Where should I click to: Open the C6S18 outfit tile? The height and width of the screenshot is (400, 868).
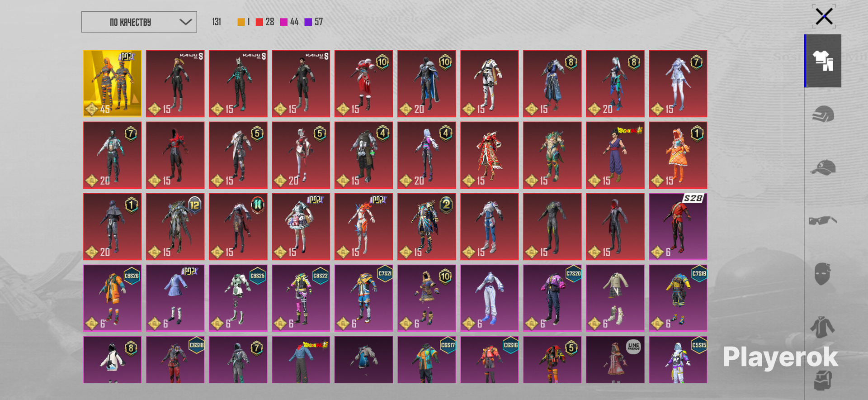[175, 360]
